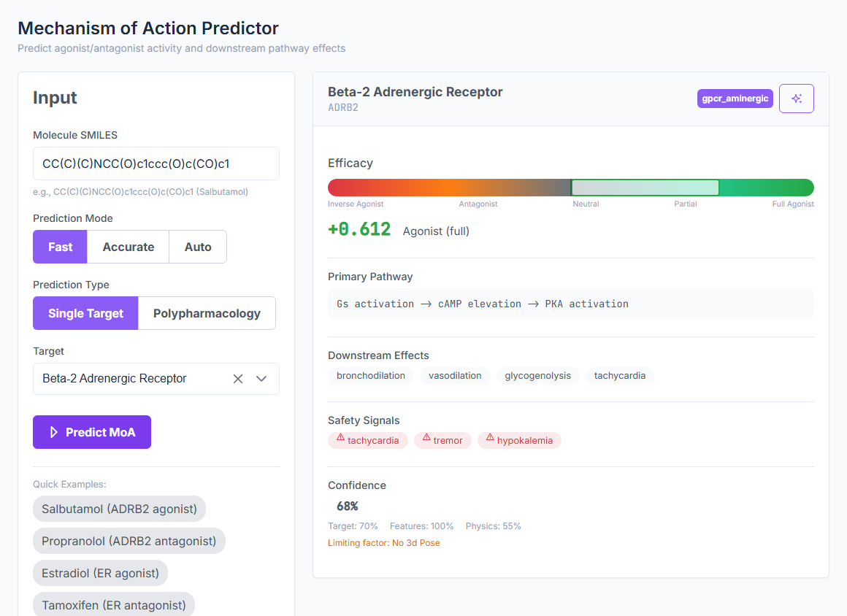847x616 pixels.
Task: Click the Primary Pathway Gs activation text
Action: coord(483,304)
